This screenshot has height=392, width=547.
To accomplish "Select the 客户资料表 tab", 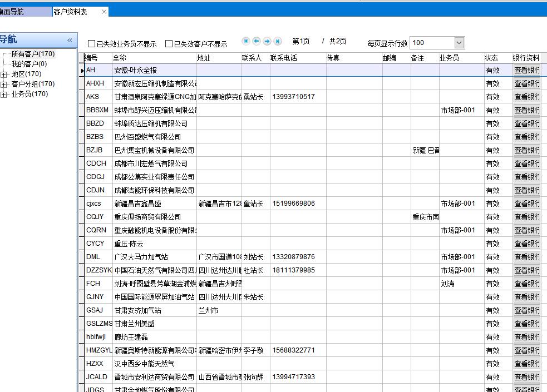I will (x=71, y=12).
